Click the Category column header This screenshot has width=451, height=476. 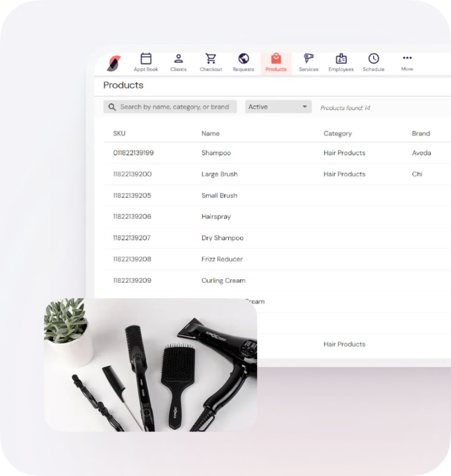(x=338, y=133)
